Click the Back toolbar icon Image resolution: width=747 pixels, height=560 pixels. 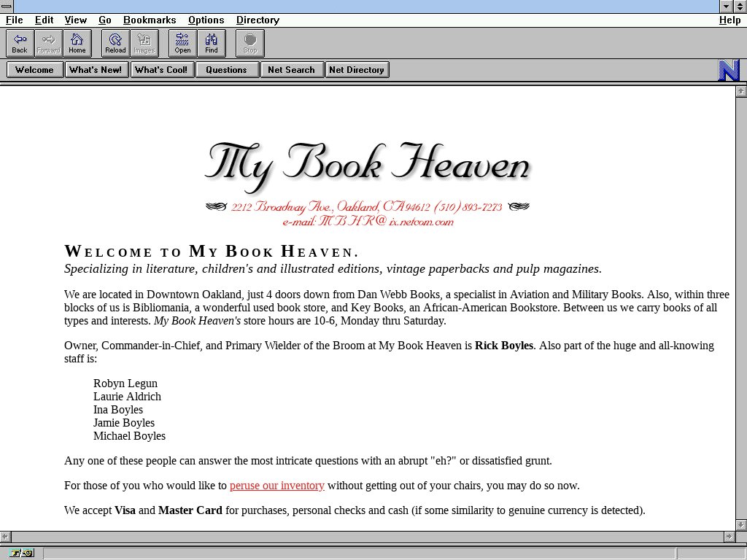point(20,43)
